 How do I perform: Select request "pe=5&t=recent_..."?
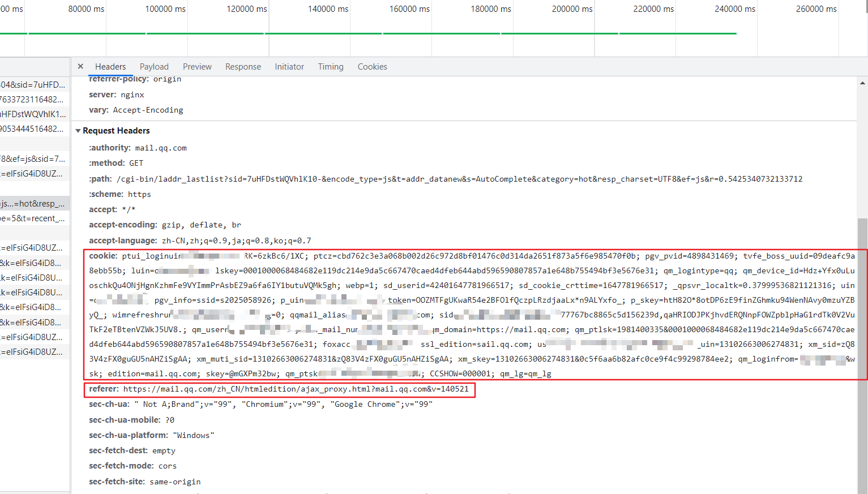pyautogui.click(x=35, y=218)
